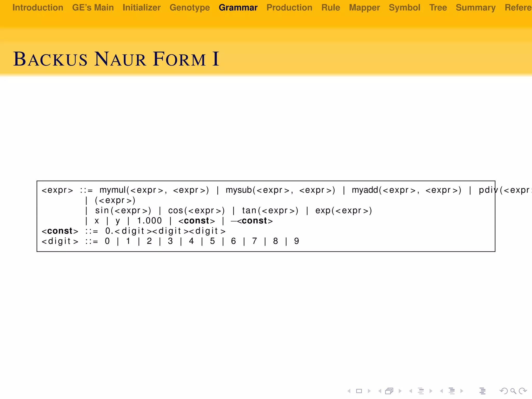The height and width of the screenshot is (399, 532).
Task: Open the Introduction section
Action: coord(38,8)
